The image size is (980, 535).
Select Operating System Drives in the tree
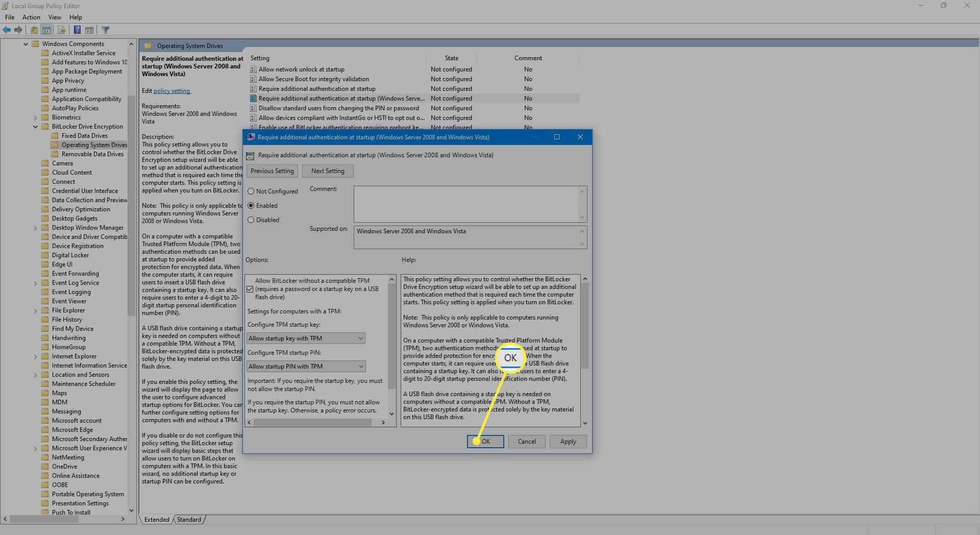tap(94, 145)
